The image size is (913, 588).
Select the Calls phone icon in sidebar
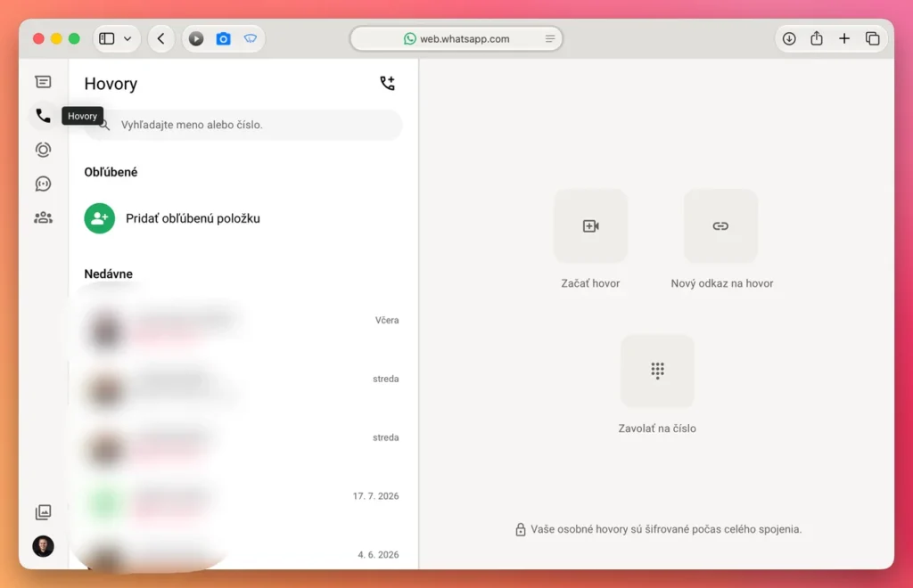click(x=43, y=116)
